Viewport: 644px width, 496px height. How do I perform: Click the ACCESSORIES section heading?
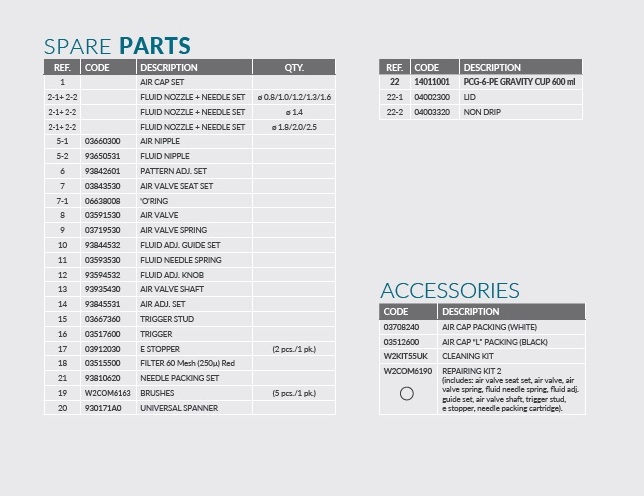449,291
